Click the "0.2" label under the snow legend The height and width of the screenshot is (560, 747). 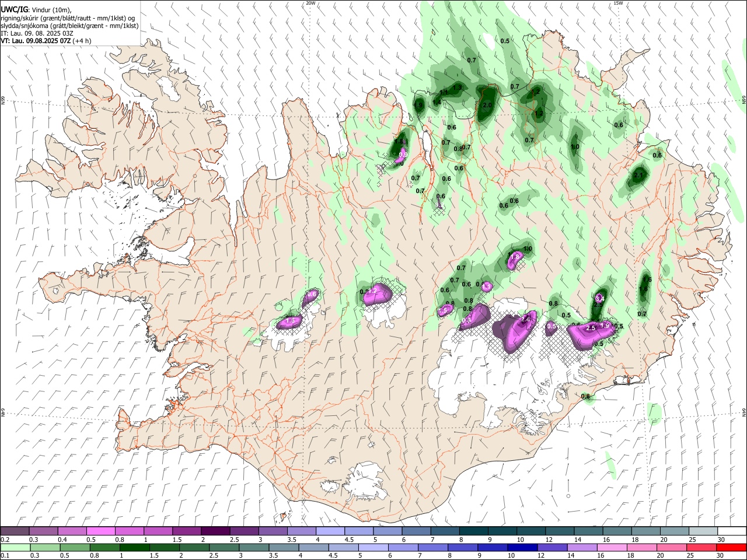coord(4,540)
